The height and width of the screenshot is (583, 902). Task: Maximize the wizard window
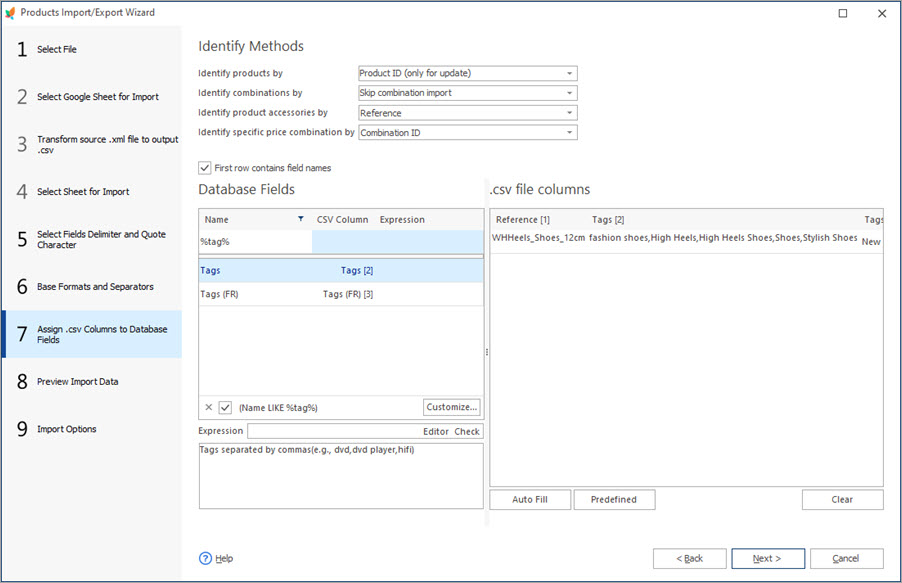tap(843, 13)
